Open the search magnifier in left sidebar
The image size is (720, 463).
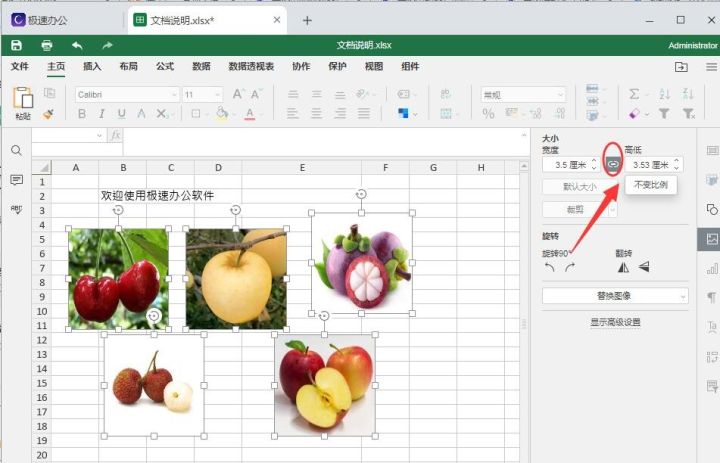pyautogui.click(x=16, y=150)
